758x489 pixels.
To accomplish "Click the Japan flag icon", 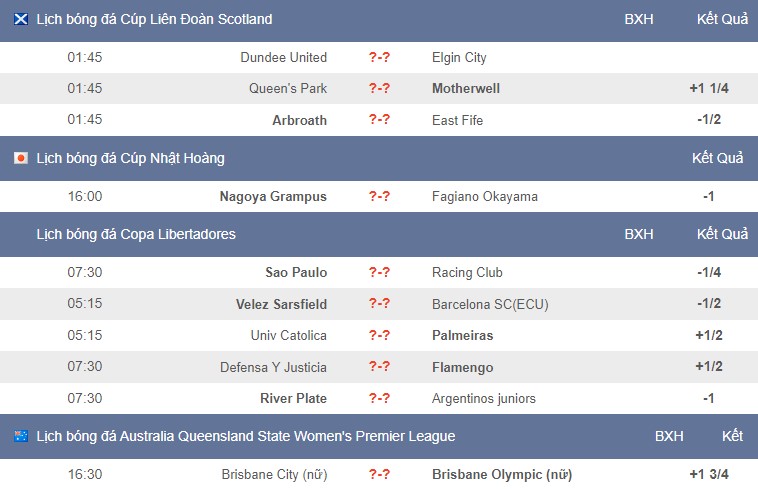I will (21, 158).
